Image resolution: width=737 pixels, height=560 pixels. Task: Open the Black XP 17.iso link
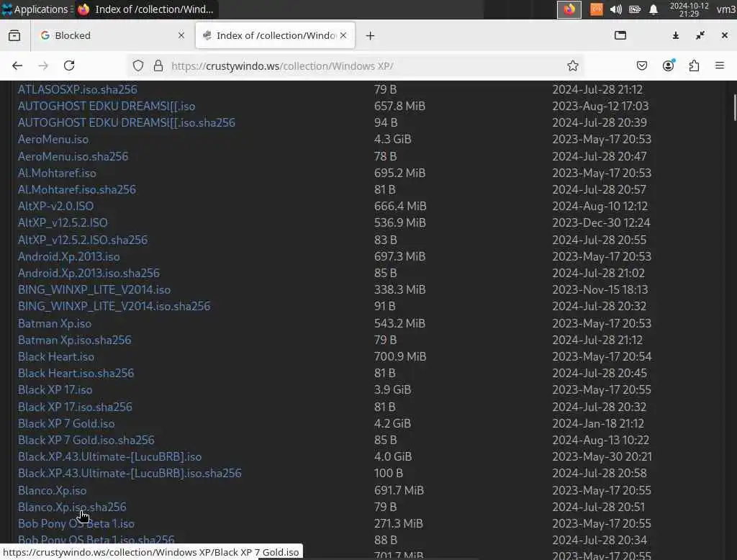tap(55, 390)
